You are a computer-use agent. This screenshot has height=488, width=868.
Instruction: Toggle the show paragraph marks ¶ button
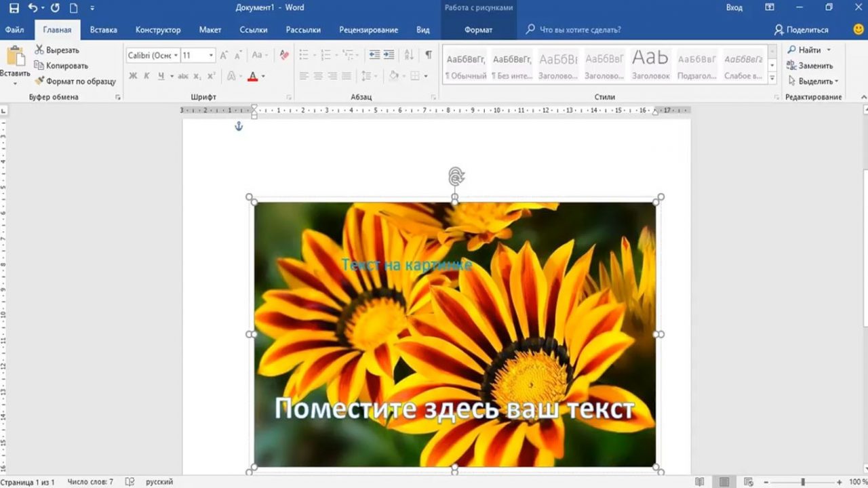[428, 55]
